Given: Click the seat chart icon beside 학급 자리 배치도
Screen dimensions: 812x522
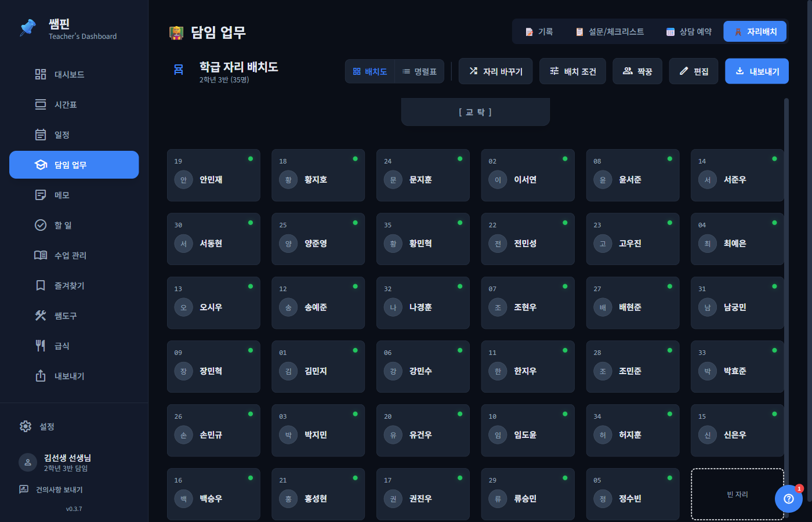Looking at the screenshot, I should [x=179, y=70].
